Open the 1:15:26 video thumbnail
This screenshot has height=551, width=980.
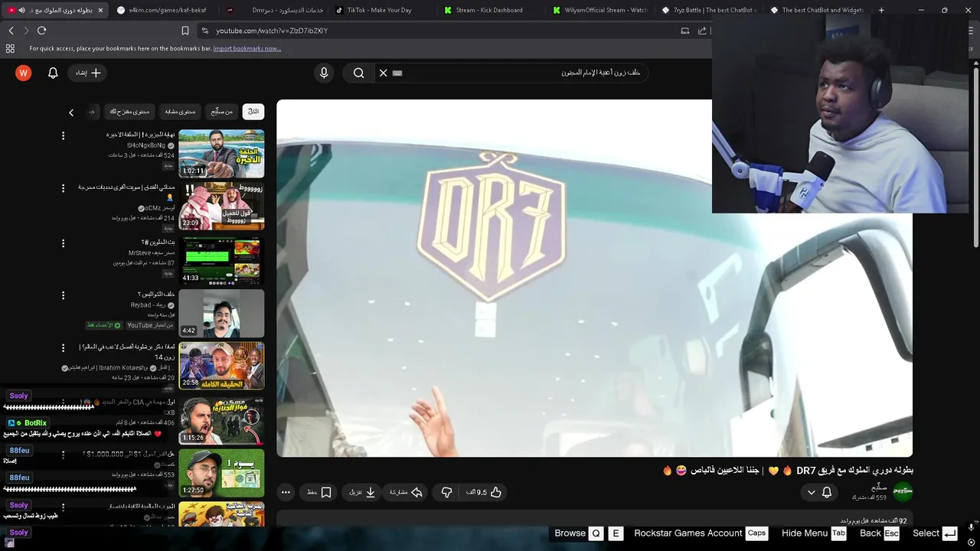point(221,420)
